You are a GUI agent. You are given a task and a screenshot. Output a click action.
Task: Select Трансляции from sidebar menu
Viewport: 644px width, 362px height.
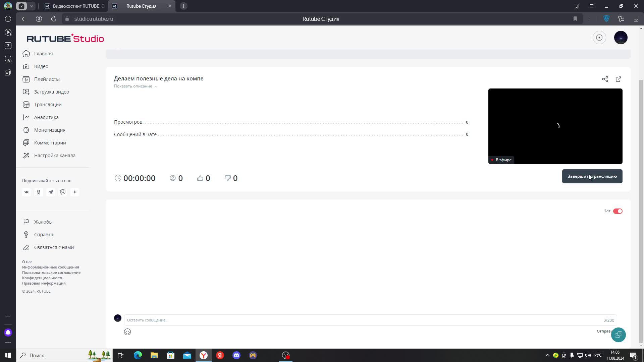(x=48, y=105)
